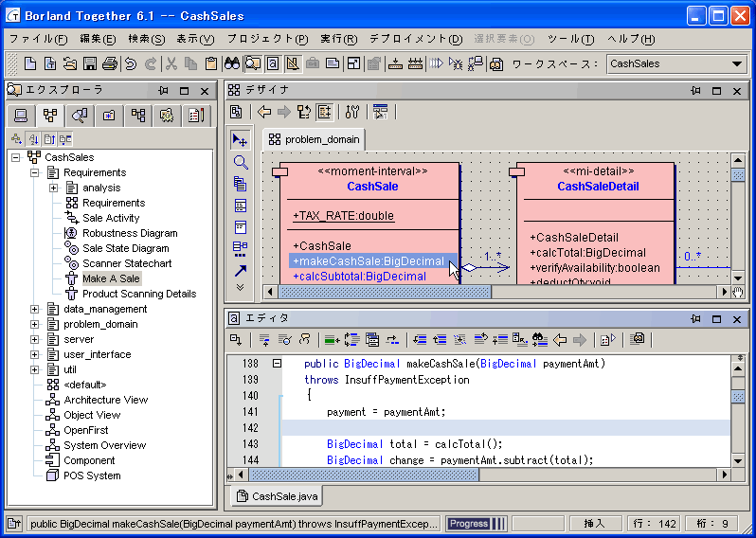Select the problem_domain diagram tab
Image resolution: width=756 pixels, height=538 pixels.
pyautogui.click(x=315, y=140)
